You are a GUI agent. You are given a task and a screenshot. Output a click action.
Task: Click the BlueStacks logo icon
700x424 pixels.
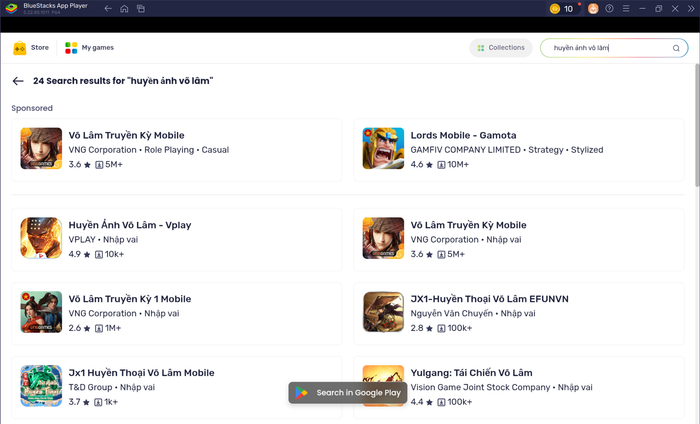pos(11,8)
